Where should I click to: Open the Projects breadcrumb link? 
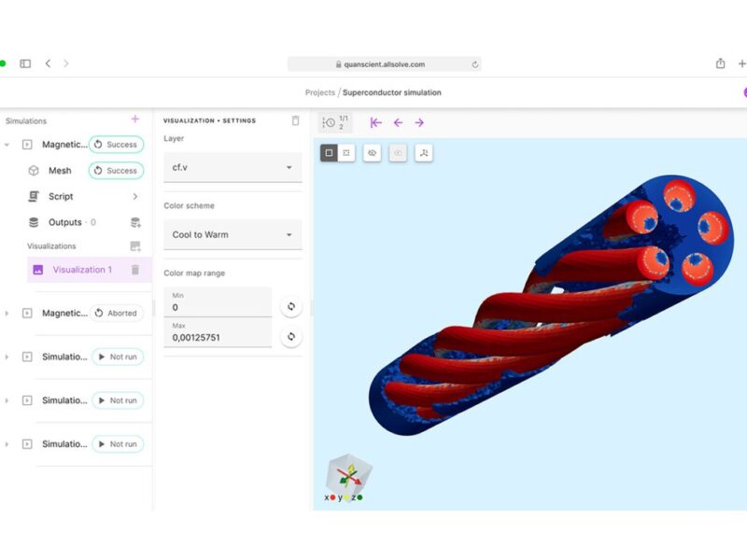tap(320, 92)
